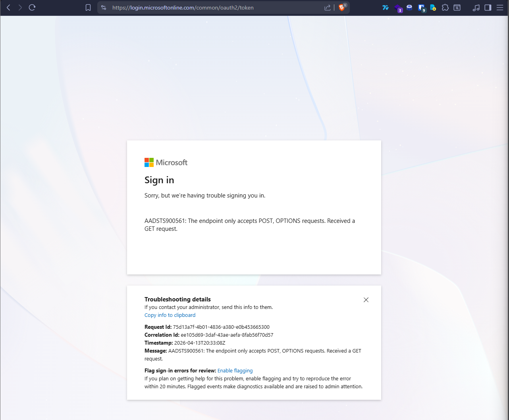Viewport: 509px width, 420px height.
Task: Open the Brave Shields panel in the address bar
Action: 342,8
